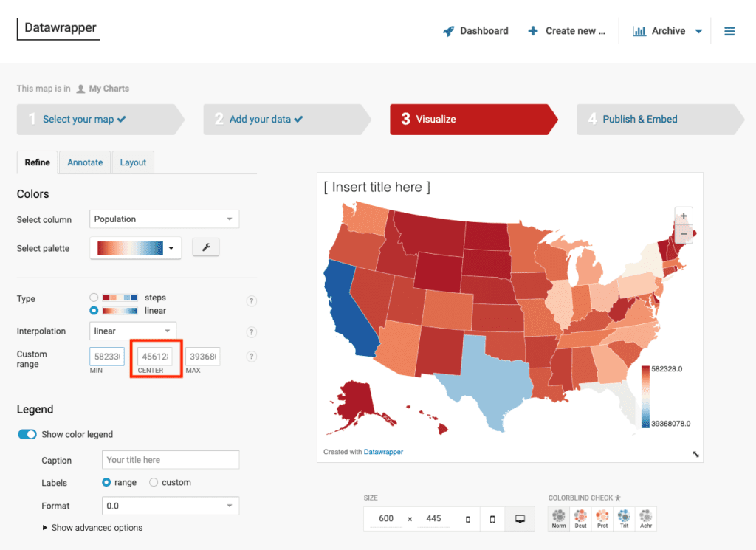The height and width of the screenshot is (550, 756).
Task: Select the Deut colorblind check icon
Action: point(580,517)
